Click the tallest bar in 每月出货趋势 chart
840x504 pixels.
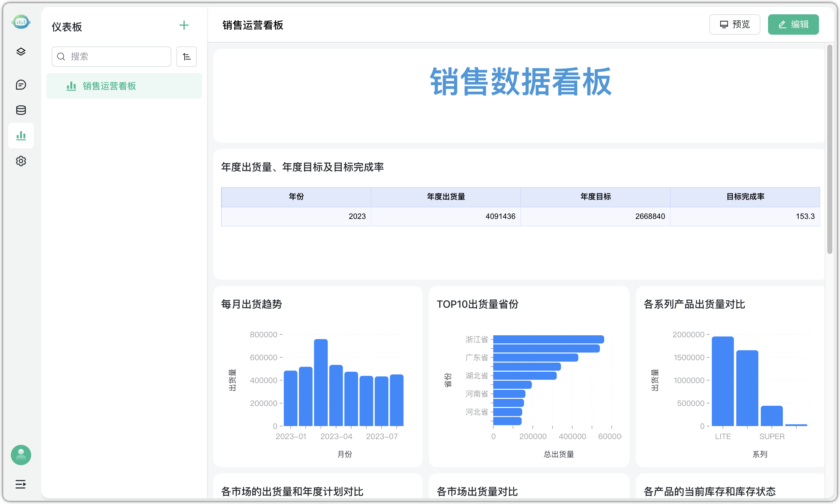click(x=320, y=382)
